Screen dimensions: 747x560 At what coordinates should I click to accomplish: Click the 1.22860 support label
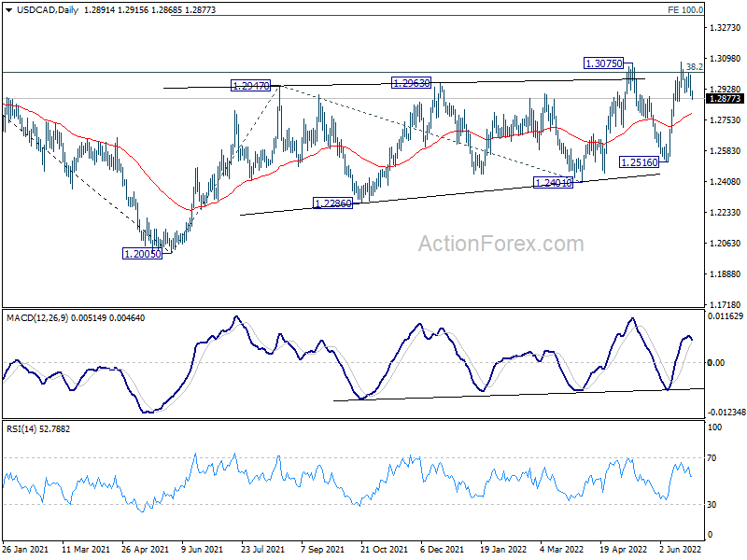click(332, 203)
